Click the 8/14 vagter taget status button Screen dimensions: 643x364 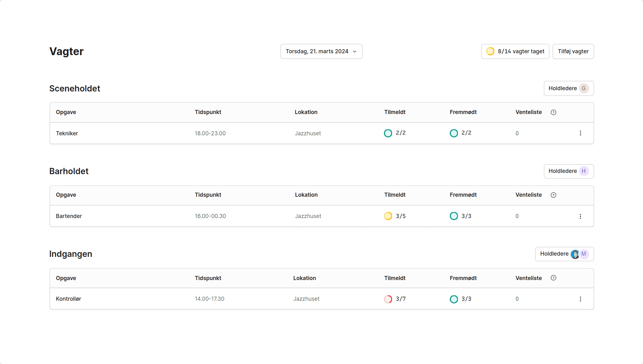(515, 51)
